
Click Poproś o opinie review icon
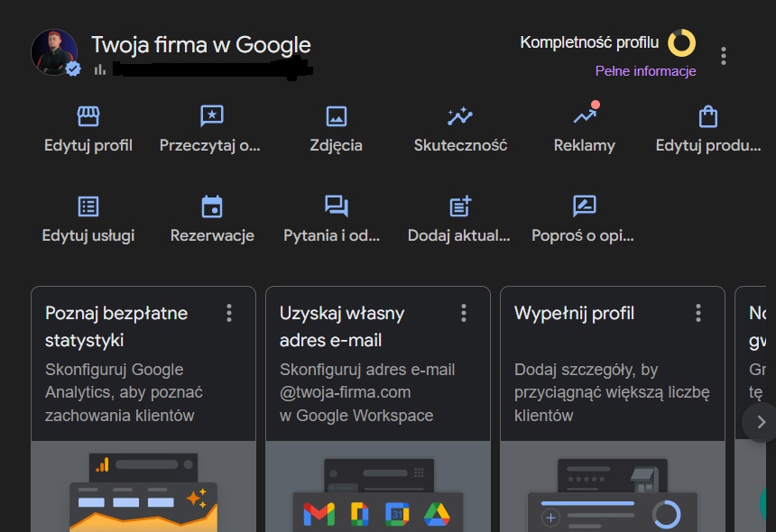pos(585,206)
